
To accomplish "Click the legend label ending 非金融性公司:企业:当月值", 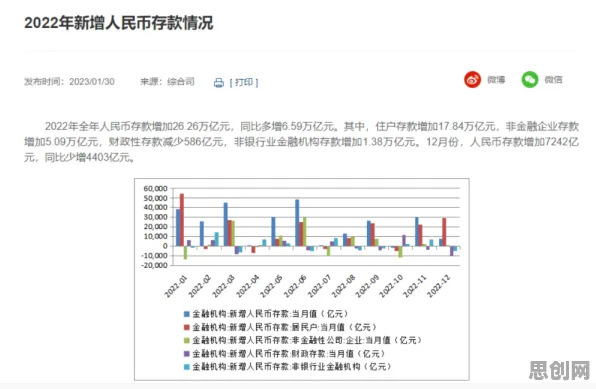I will 307,340.
